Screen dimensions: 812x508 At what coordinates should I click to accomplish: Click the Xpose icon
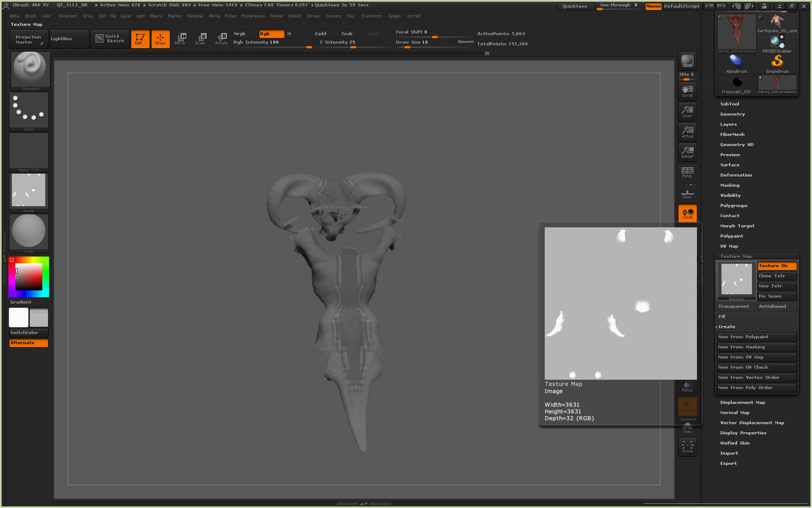[687, 447]
